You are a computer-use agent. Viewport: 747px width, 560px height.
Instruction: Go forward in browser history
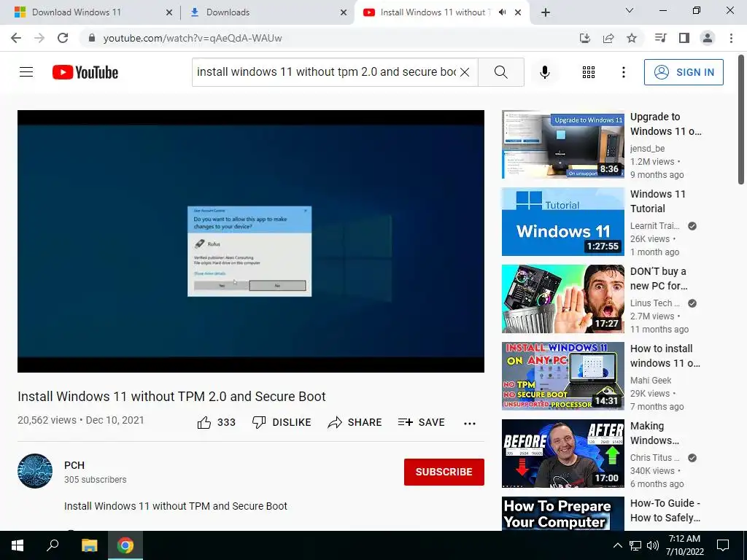point(39,38)
